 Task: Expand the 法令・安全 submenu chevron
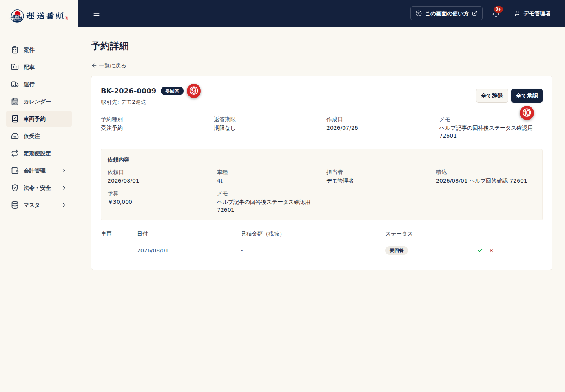coord(64,188)
